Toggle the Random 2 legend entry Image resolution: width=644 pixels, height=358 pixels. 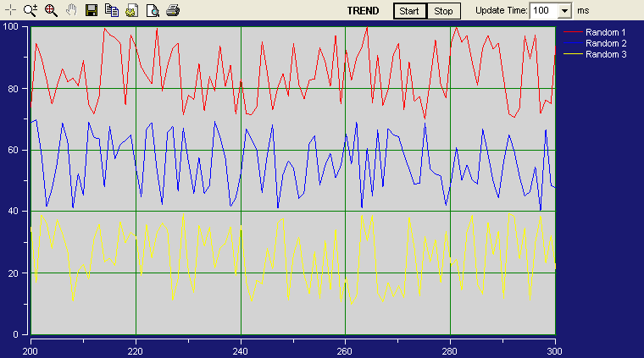(x=606, y=43)
